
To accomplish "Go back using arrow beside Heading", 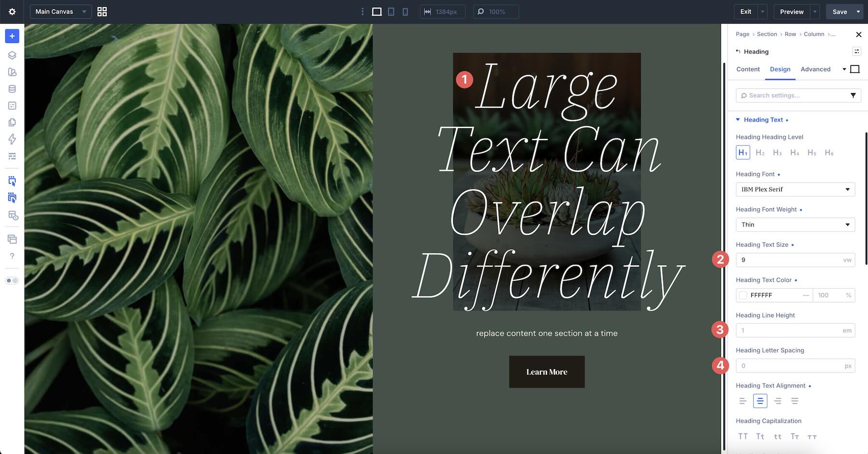I will click(x=738, y=51).
